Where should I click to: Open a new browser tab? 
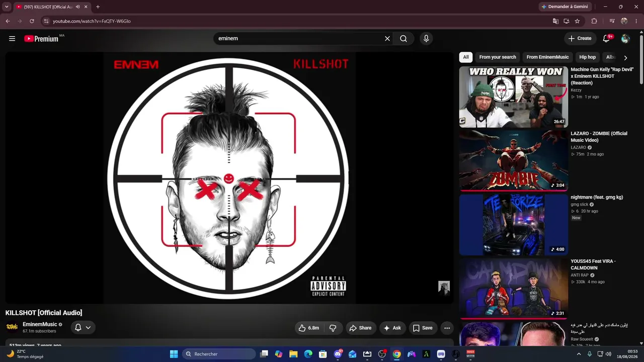coord(98,7)
